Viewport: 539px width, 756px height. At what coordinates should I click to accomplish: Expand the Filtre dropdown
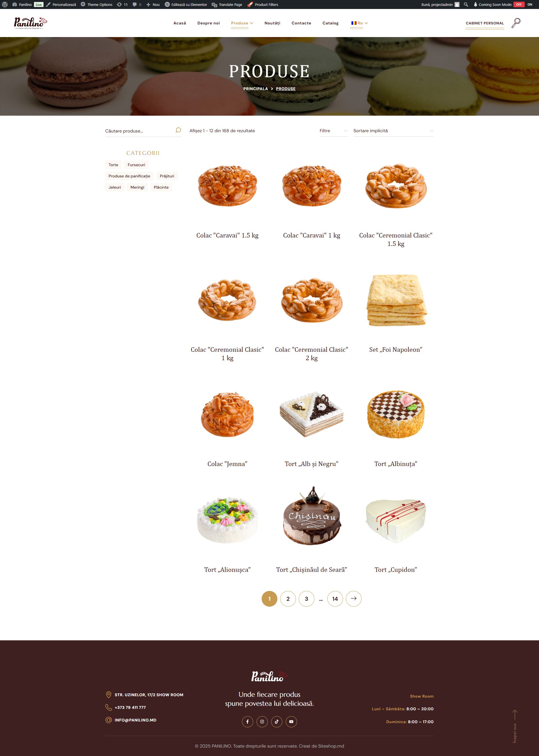point(333,131)
